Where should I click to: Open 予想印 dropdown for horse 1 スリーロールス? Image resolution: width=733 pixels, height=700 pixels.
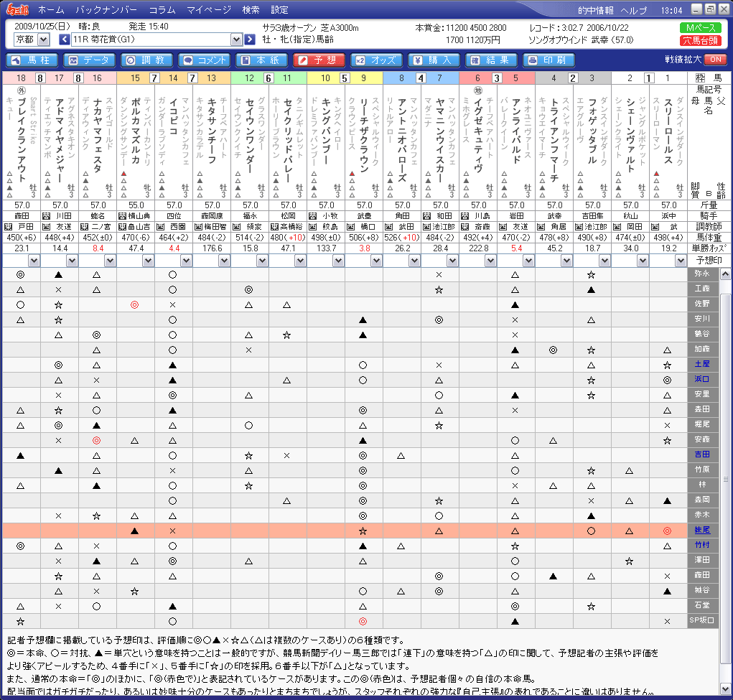tap(681, 261)
